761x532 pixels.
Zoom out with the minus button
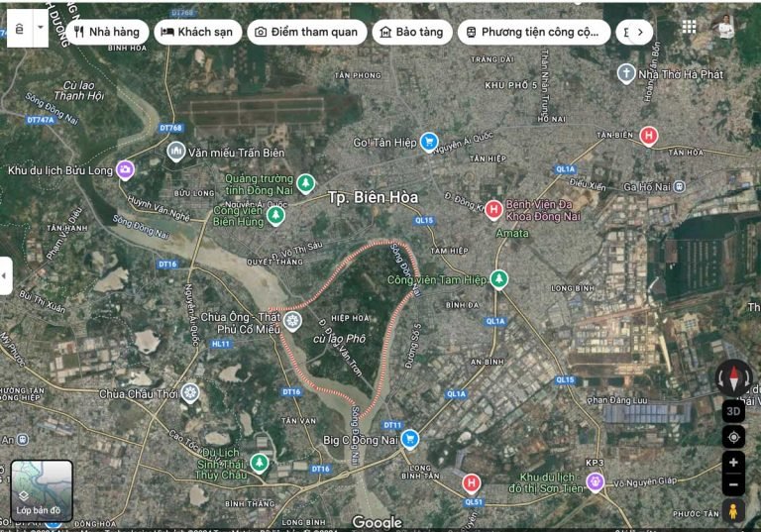tap(733, 485)
